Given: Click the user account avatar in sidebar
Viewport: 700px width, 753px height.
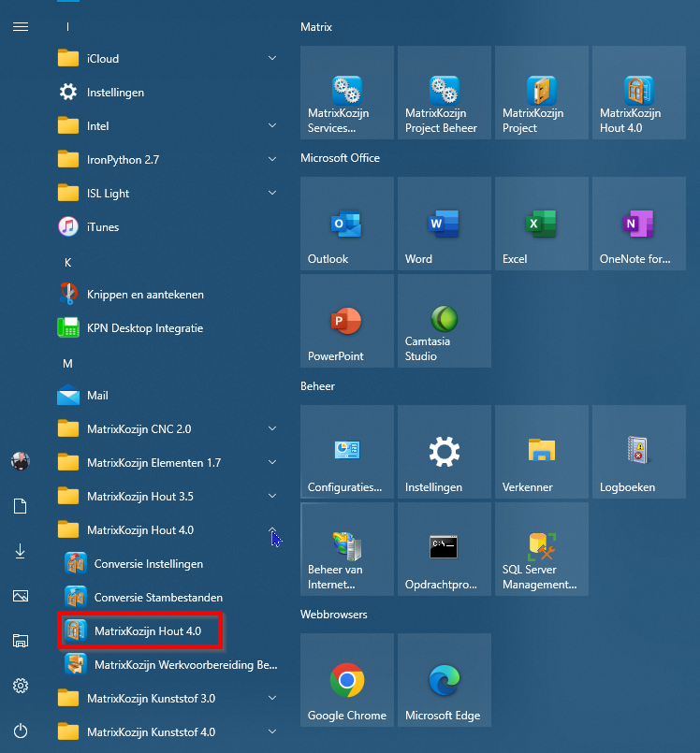Looking at the screenshot, I should tap(21, 461).
